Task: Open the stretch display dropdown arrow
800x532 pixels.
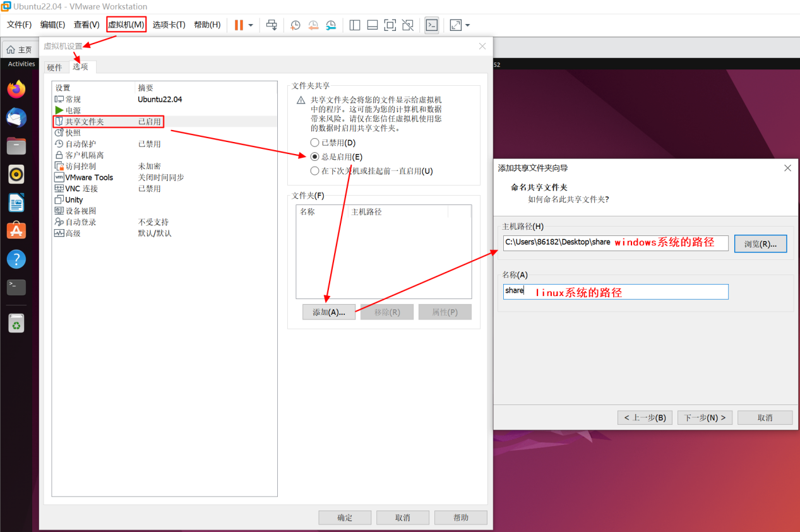Action: [468, 25]
